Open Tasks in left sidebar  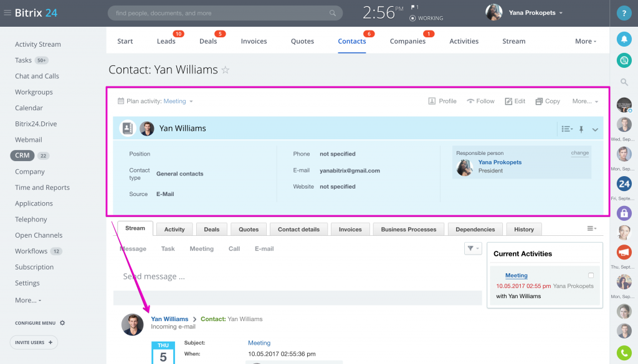(23, 60)
